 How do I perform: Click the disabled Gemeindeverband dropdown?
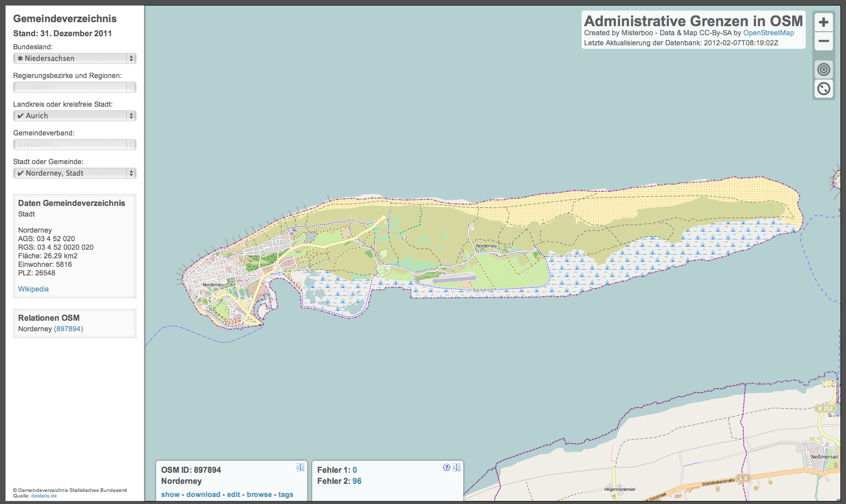(75, 145)
